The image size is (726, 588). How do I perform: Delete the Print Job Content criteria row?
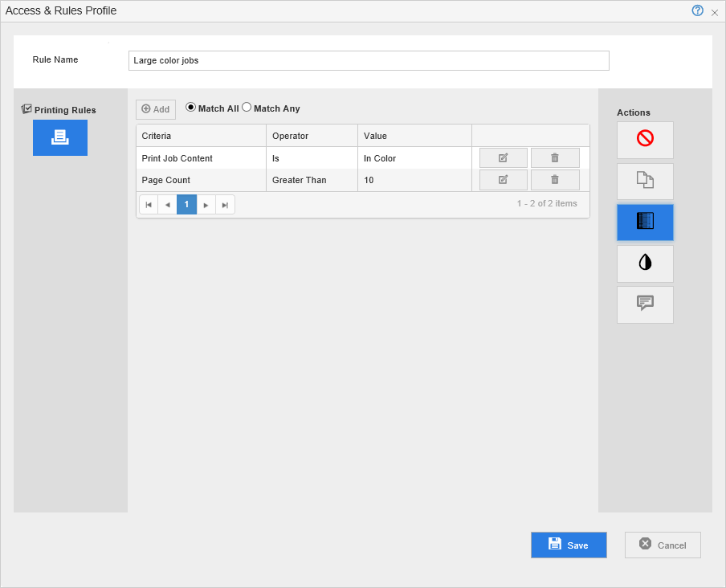(x=555, y=158)
